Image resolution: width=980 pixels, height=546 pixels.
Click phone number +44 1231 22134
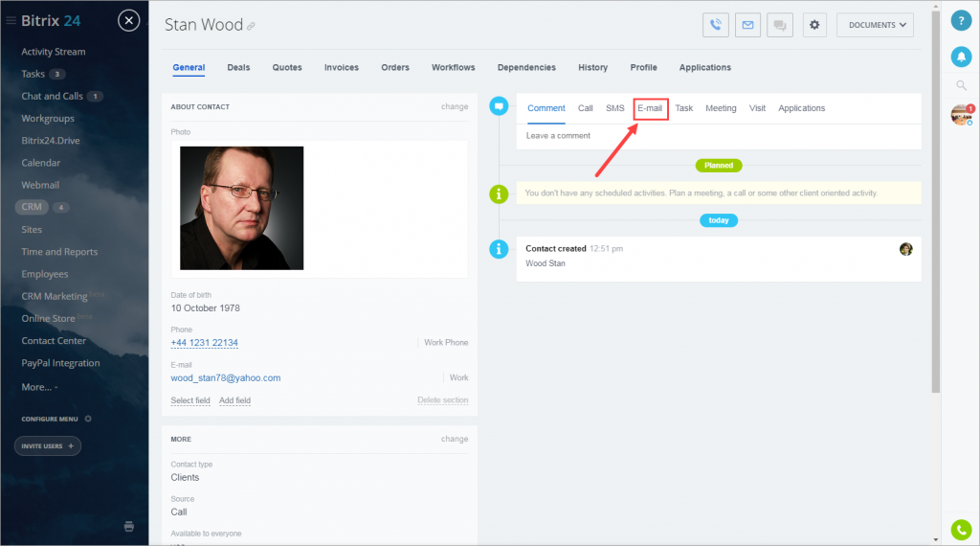point(205,343)
